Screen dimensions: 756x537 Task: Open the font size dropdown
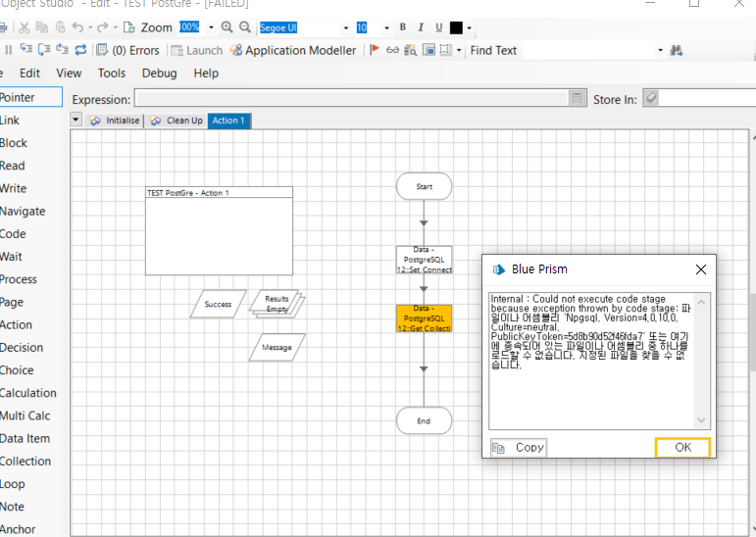coord(386,27)
